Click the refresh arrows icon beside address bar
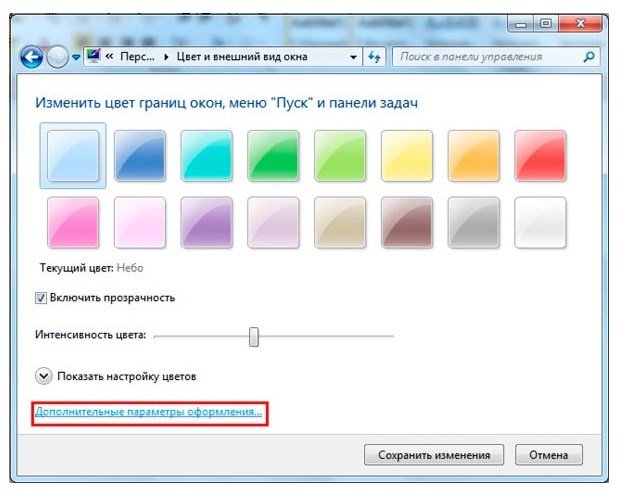The width and height of the screenshot is (620, 500). [375, 58]
